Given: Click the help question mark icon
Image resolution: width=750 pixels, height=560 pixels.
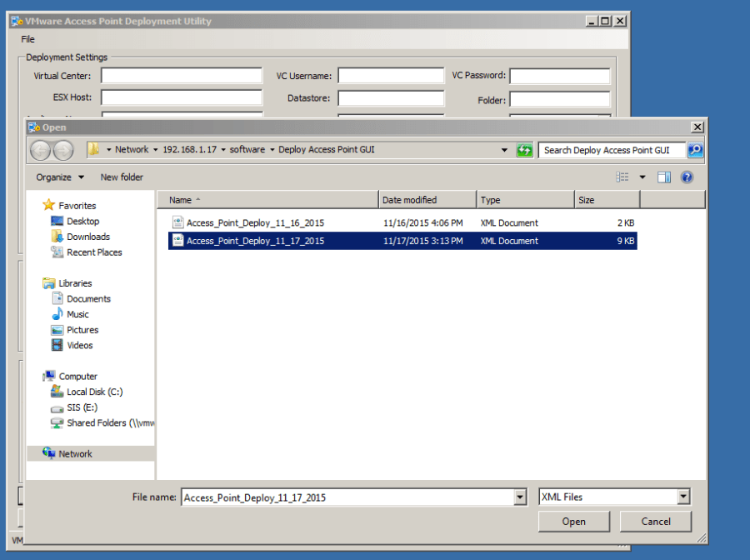Looking at the screenshot, I should 687,177.
